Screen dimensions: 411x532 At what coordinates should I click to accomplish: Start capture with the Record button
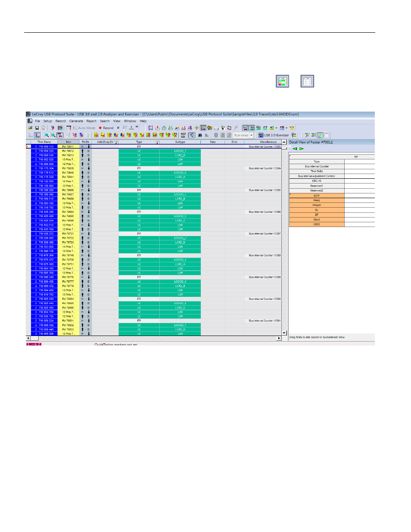click(106, 128)
